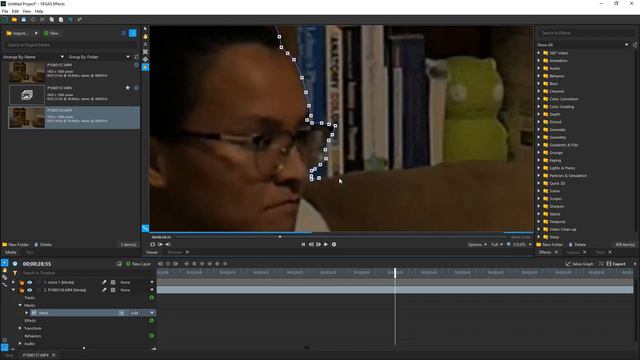Click the Play button in viewer
The width and height of the screenshot is (640, 360).
(326, 244)
